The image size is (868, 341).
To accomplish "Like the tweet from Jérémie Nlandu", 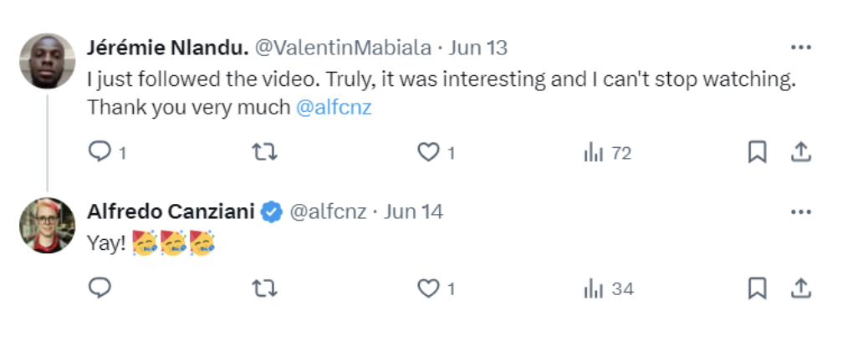I will point(435,152).
